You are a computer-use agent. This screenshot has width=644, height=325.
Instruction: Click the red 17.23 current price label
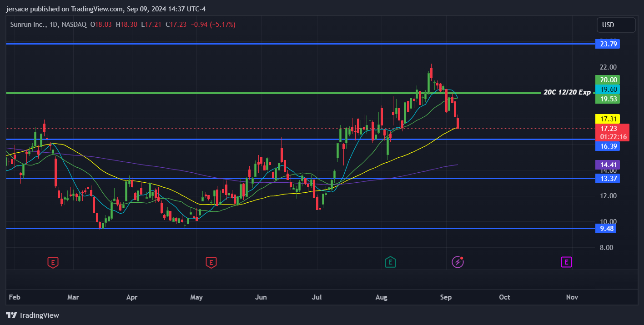pyautogui.click(x=613, y=132)
